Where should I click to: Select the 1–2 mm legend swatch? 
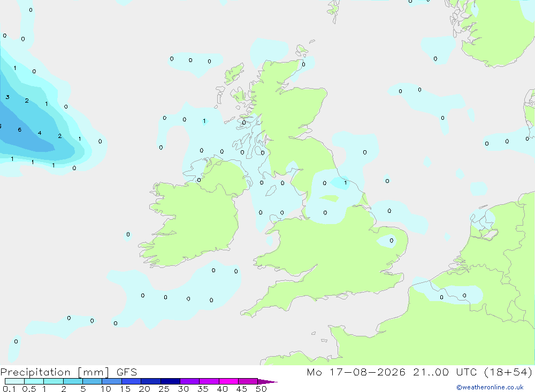pyautogui.click(x=53, y=381)
